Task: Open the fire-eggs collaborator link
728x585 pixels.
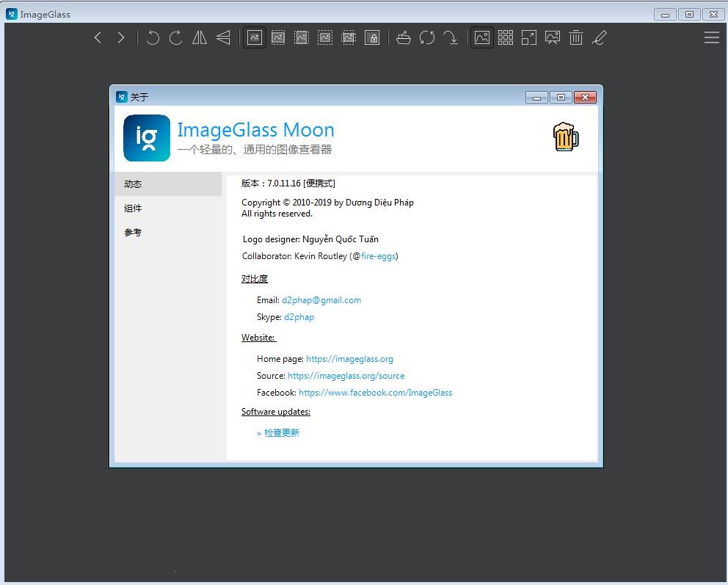Action: coord(379,256)
